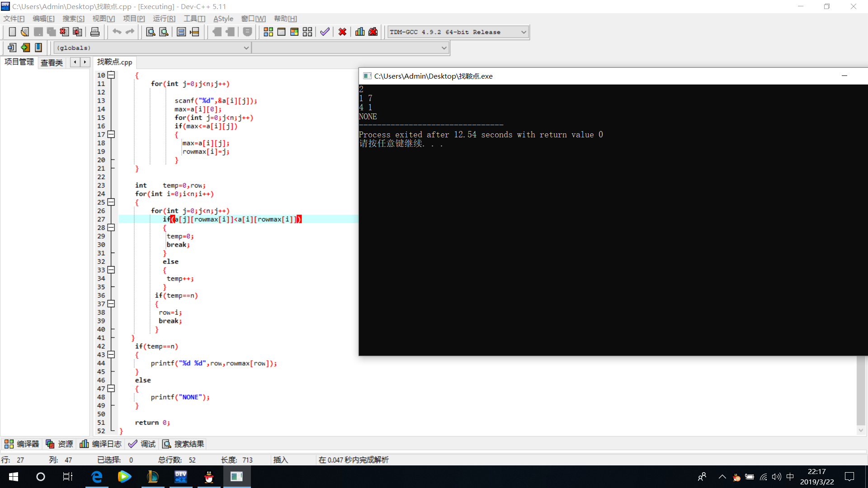Click the Delete profiling information icon
This screenshot has width=868, height=488.
pyautogui.click(x=373, y=32)
